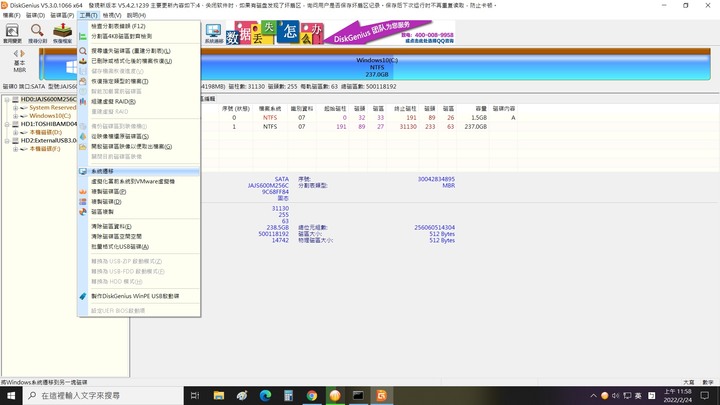This screenshot has width=720, height=405.
Task: Click the Save Changes toolbar icon
Action: tap(12, 32)
